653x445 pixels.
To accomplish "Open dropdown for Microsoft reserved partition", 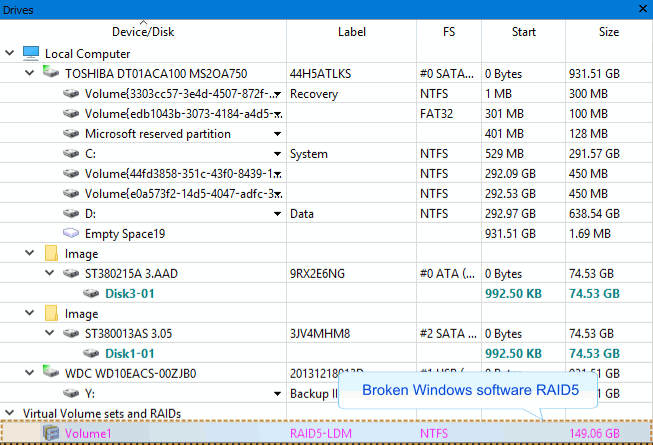I will click(x=277, y=134).
